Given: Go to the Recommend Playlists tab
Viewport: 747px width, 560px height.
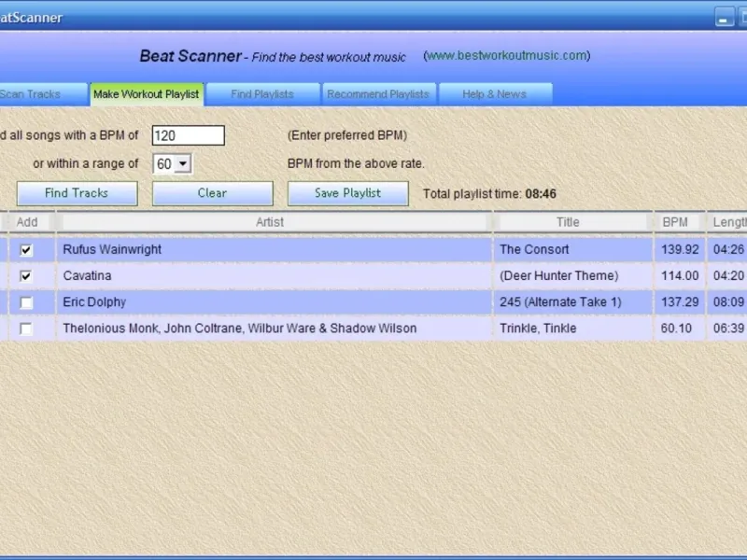Looking at the screenshot, I should [x=378, y=94].
